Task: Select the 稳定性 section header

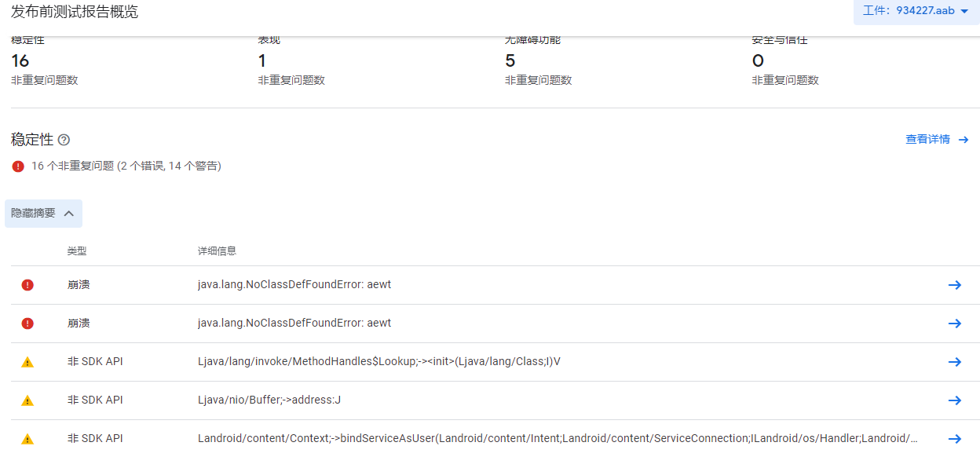Action: [31, 139]
